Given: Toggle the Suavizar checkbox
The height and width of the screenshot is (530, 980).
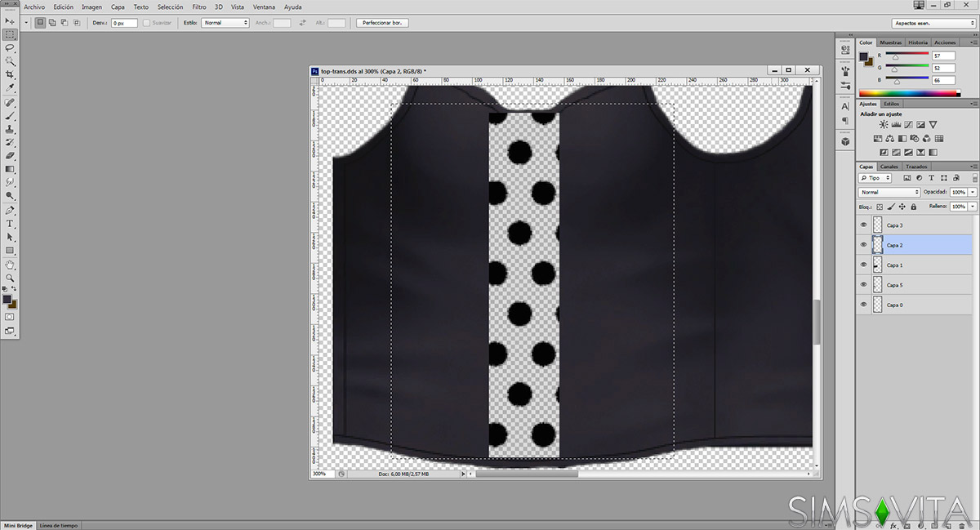Looking at the screenshot, I should point(146,23).
